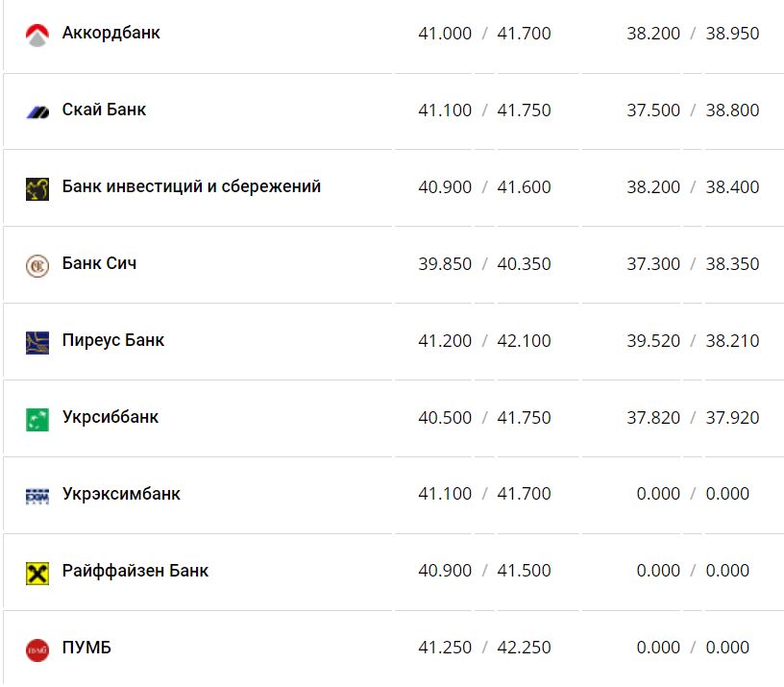Open the Укрсиббанк link
The height and width of the screenshot is (687, 784).
(110, 417)
